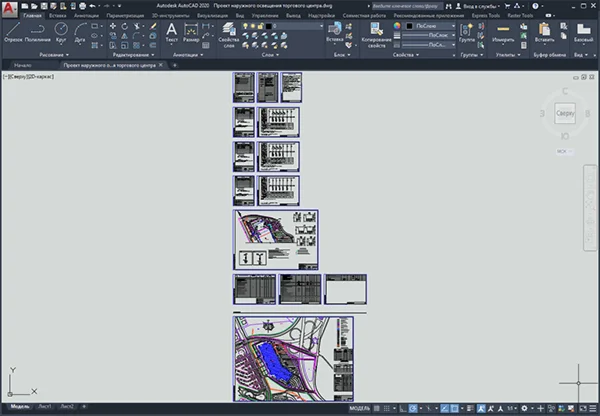
Task: Expand the Рисование panel dropdown
Action: pos(54,55)
